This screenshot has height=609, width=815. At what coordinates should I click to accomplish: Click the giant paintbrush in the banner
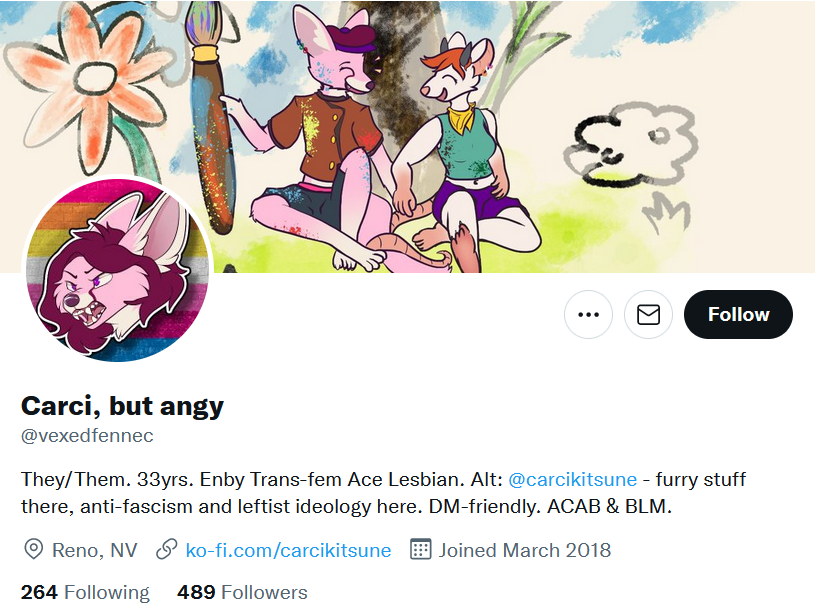point(212,117)
